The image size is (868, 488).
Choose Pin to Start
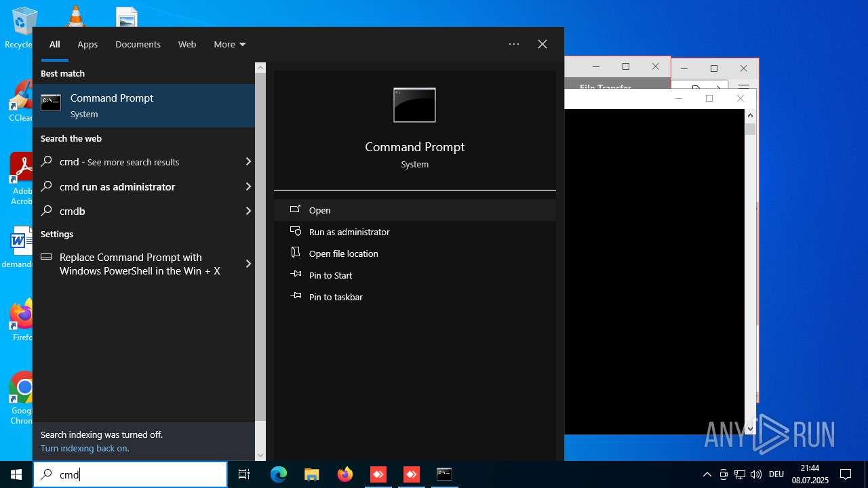[x=414, y=275]
